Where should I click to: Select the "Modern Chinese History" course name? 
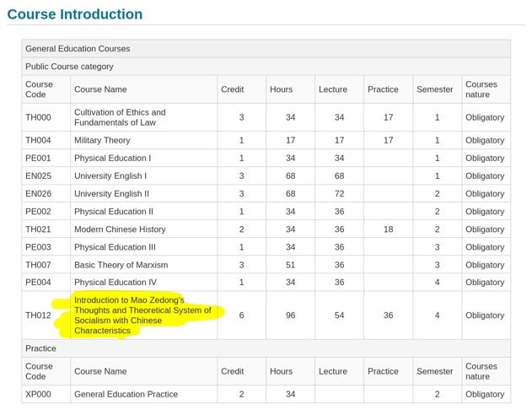point(120,229)
